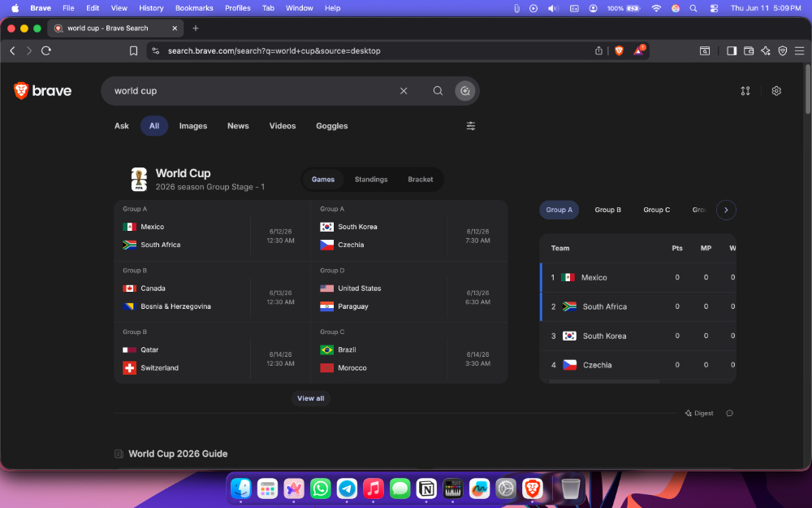
Task: Click the magnifier search icon in search box
Action: [x=438, y=91]
